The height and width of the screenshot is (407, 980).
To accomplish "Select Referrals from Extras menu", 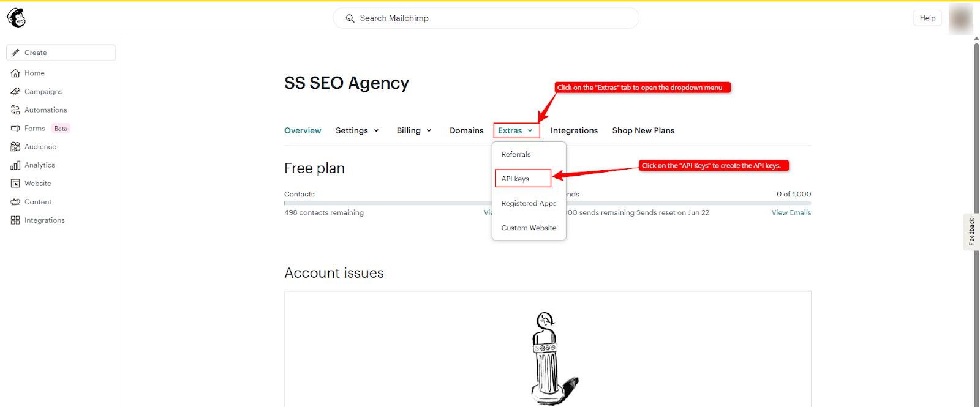I will click(516, 154).
